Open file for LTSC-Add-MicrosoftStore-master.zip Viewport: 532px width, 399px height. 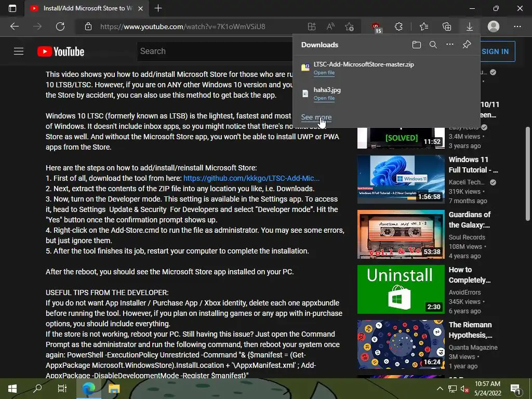(324, 73)
